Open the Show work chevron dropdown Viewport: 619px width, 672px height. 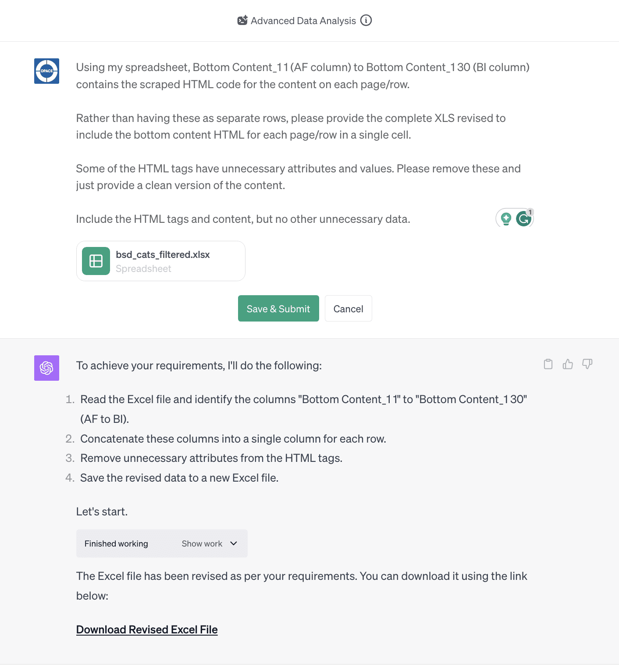(233, 543)
